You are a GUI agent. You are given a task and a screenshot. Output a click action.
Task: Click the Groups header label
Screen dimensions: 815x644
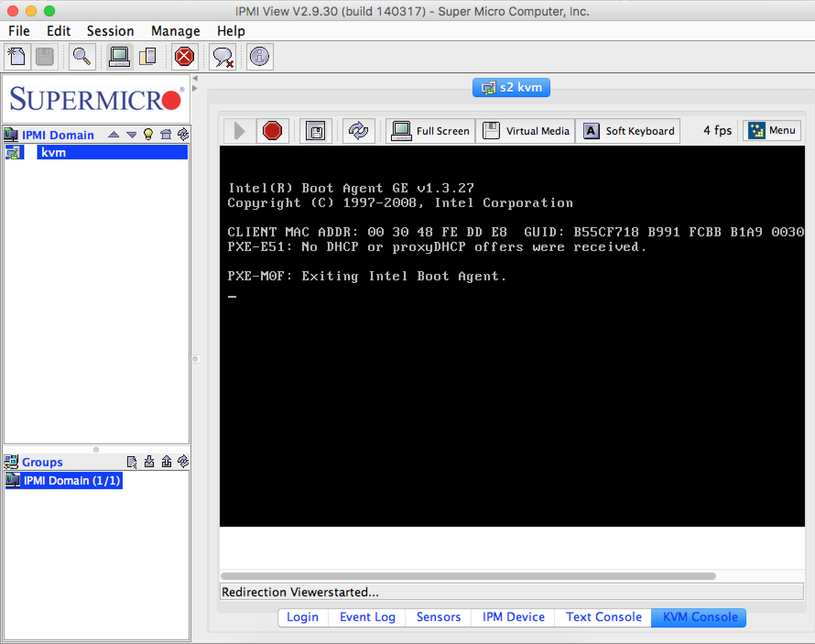[x=42, y=462]
